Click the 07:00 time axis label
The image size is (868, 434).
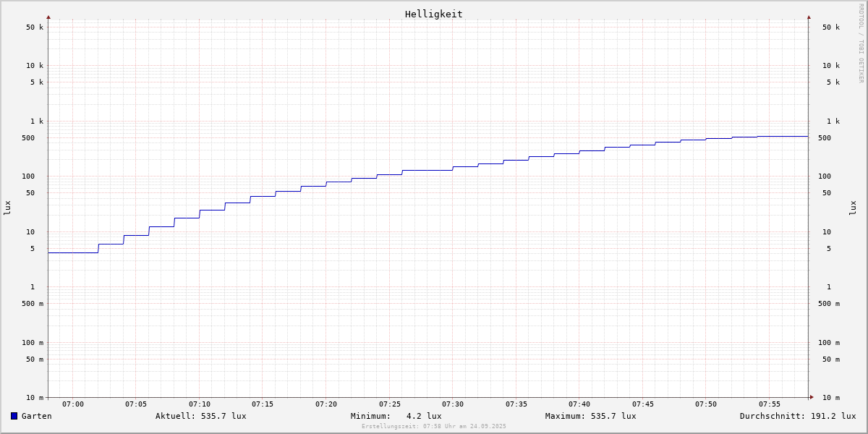[x=73, y=404]
